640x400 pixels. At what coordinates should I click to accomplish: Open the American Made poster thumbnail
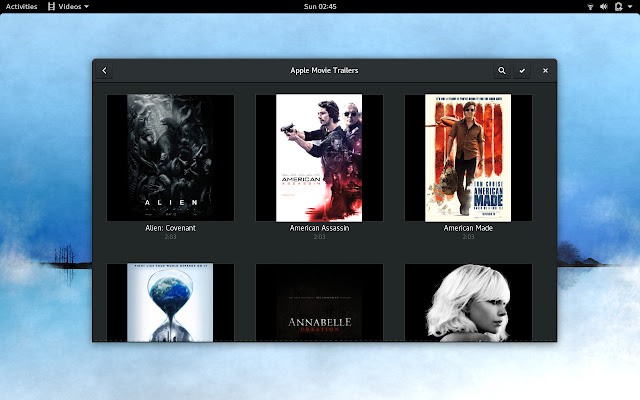pos(468,158)
